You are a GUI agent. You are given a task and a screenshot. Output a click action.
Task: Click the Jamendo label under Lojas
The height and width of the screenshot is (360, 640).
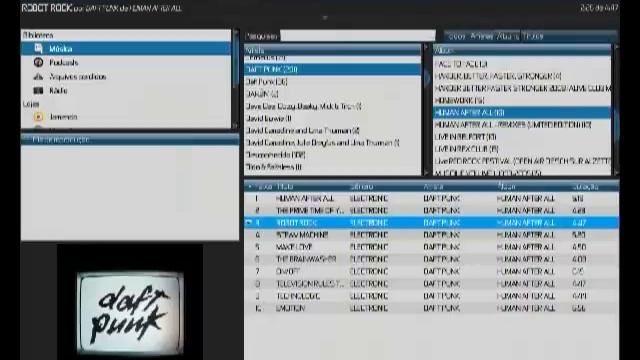click(63, 117)
